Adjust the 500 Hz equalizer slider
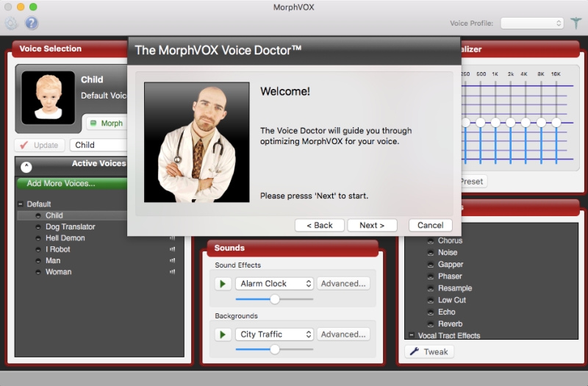 pos(481,122)
